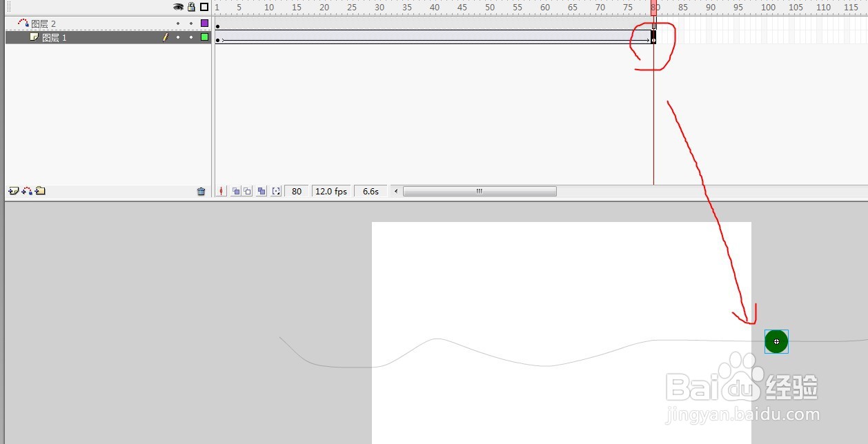Lock all layers via padlock header icon
Viewport: 868px width, 444px height.
[x=191, y=7]
